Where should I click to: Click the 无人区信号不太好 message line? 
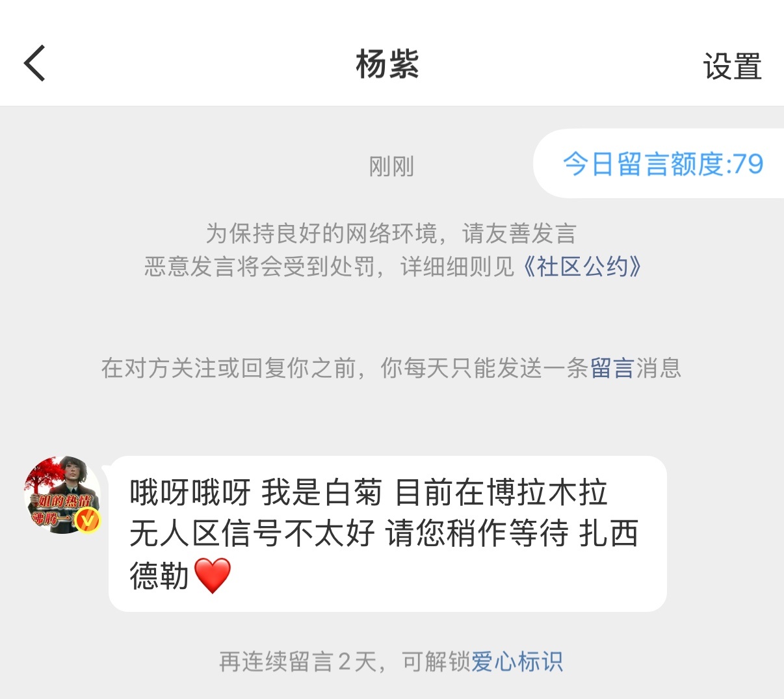click(252, 534)
